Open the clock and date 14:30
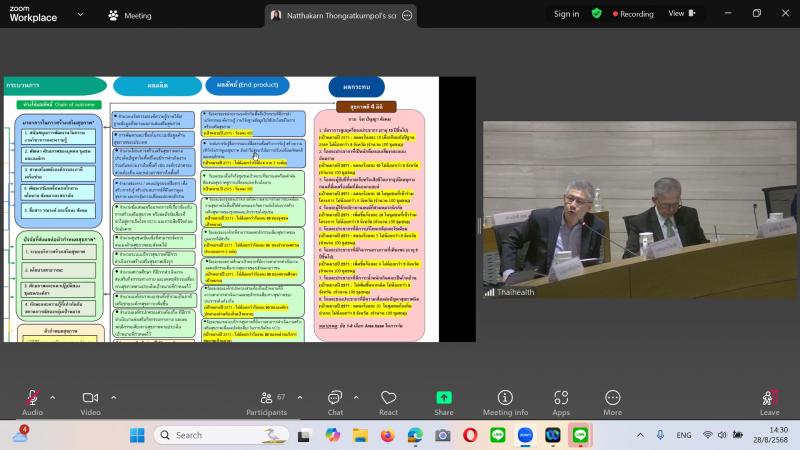This screenshot has height=450, width=800. tap(770, 435)
